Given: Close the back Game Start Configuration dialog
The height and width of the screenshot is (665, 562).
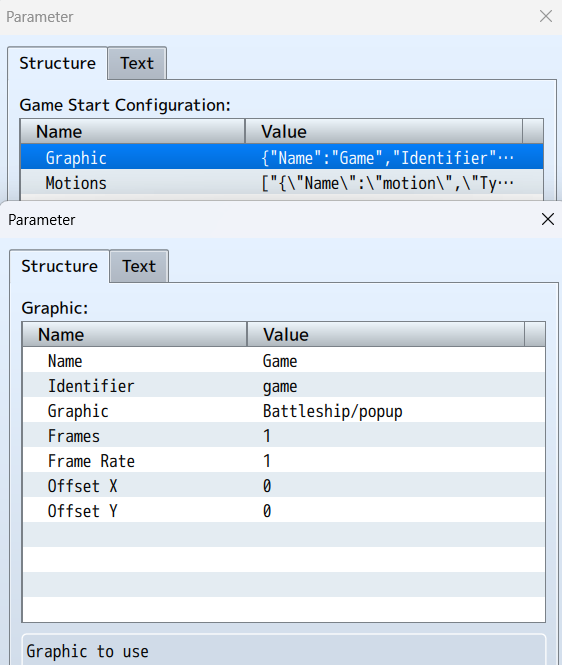Looking at the screenshot, I should [546, 16].
